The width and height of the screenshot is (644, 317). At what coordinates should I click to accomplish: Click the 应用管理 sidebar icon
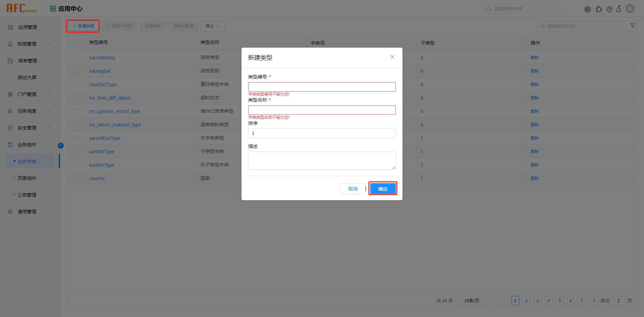(x=10, y=27)
